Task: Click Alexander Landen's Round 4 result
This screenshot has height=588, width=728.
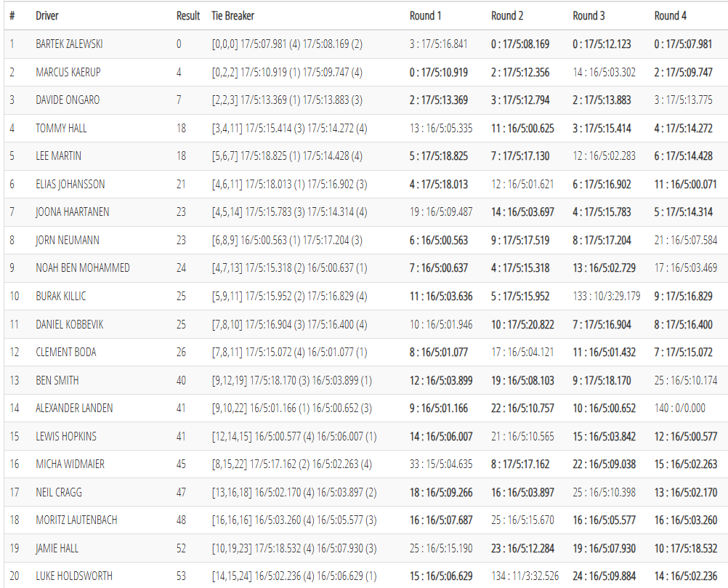Action: pyautogui.click(x=679, y=408)
